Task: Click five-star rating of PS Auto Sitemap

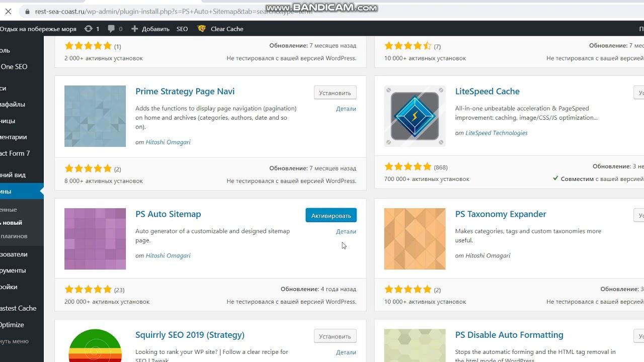Action: (88, 289)
